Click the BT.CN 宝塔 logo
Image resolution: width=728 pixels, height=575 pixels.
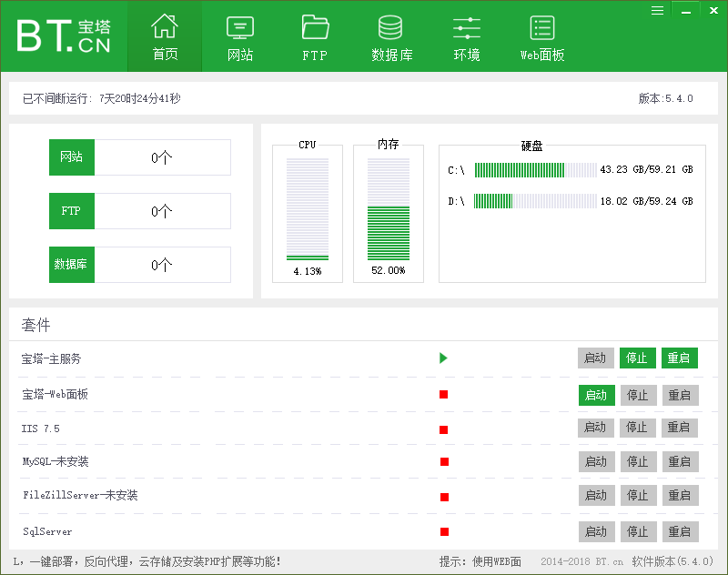click(64, 35)
